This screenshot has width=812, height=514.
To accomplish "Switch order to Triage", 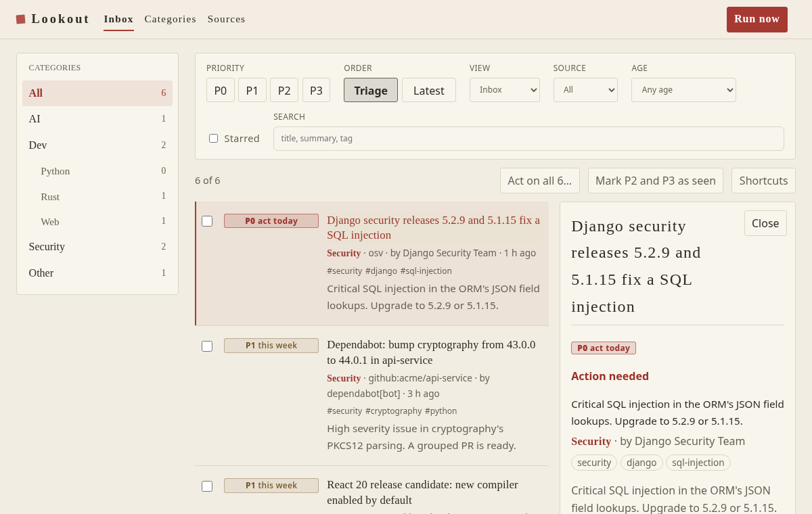I will 371,90.
